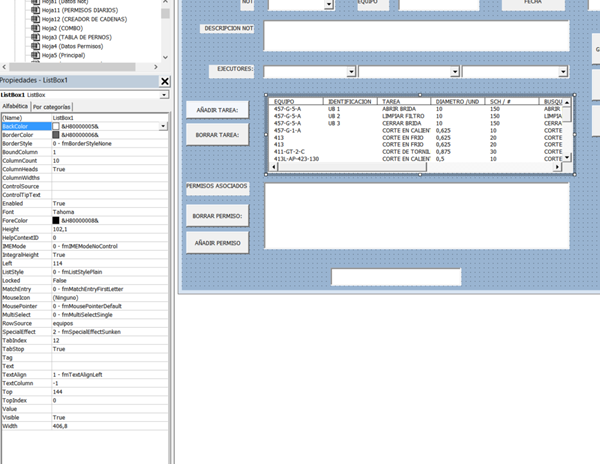The width and height of the screenshot is (600, 464).
Task: Click the Hoja12 (CREADOR DE CADENAS) sheet icon
Action: [x=36, y=19]
